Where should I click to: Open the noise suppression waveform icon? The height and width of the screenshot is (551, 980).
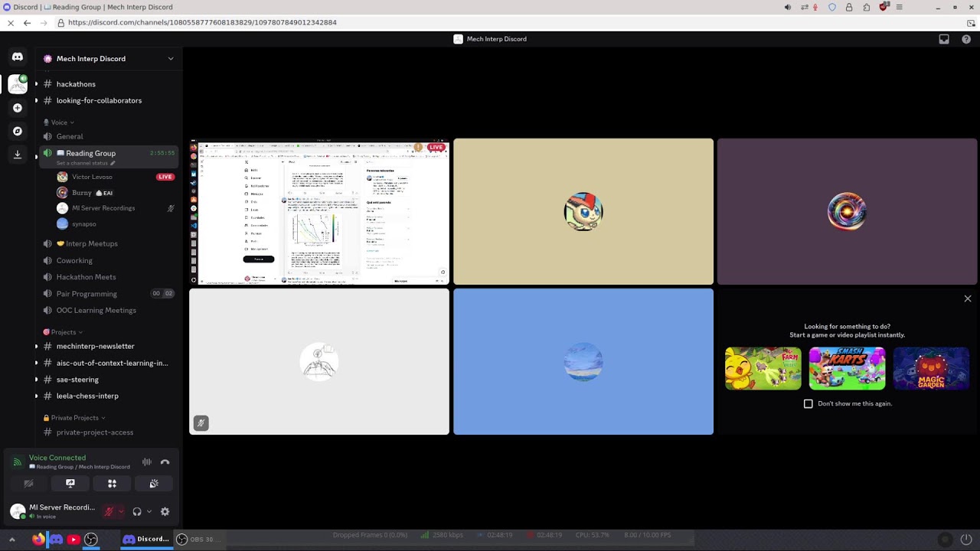146,462
